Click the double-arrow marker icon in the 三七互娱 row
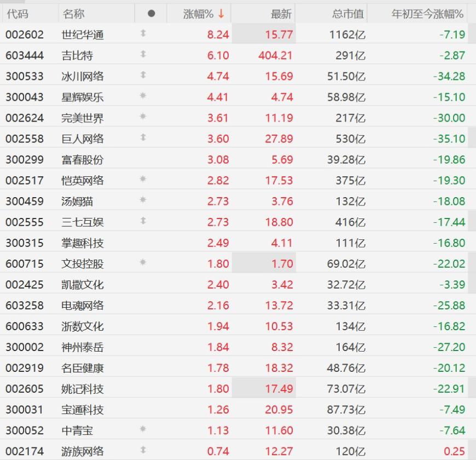This screenshot has width=476, height=460. (x=143, y=221)
